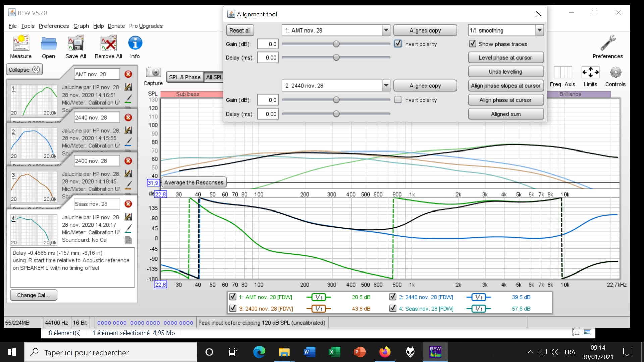Open the Limits graph icon

(x=590, y=72)
